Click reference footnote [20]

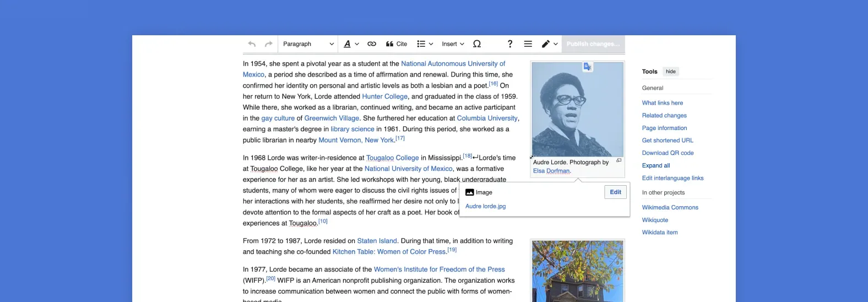click(270, 278)
